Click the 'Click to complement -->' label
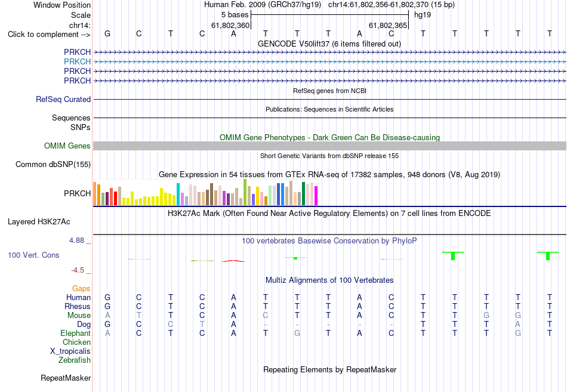The height and width of the screenshot is (392, 567). coord(49,35)
